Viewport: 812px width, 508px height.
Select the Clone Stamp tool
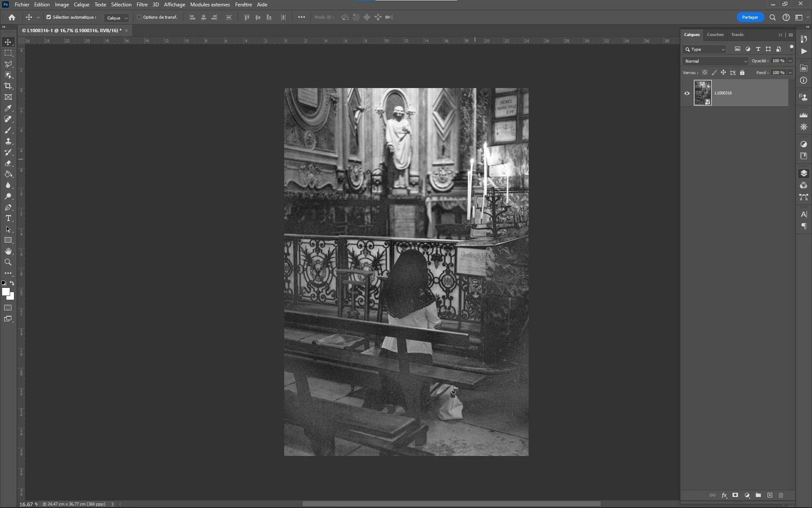click(x=8, y=141)
